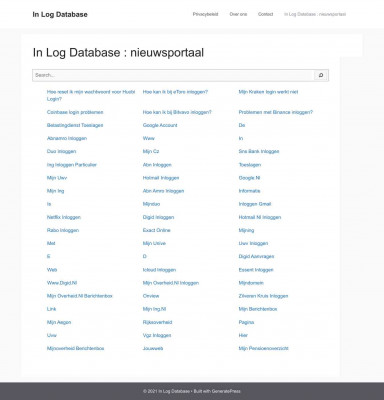The height and width of the screenshot is (400, 384).
Task: Open the 'Informatie' link
Action: coord(249,191)
